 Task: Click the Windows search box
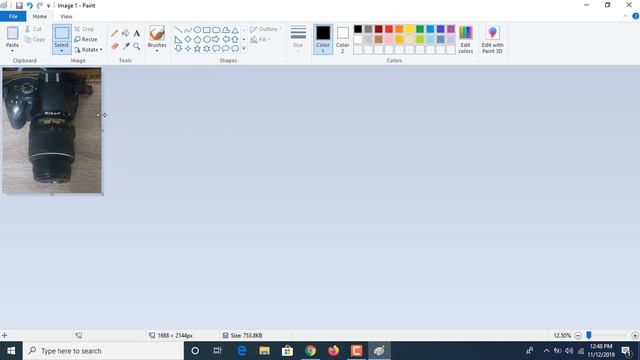tap(103, 351)
